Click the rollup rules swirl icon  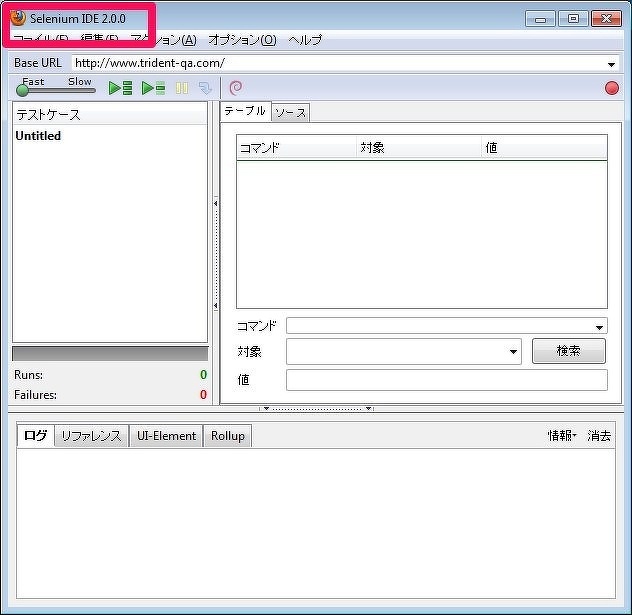click(x=236, y=88)
